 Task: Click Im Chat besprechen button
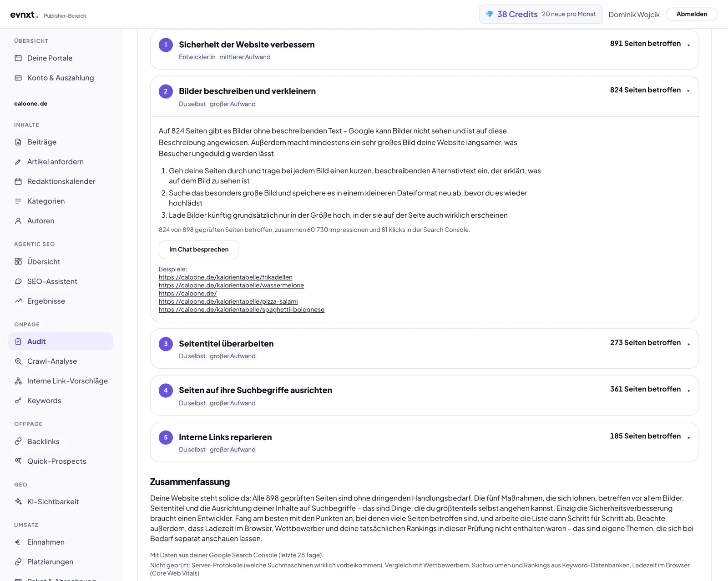199,250
